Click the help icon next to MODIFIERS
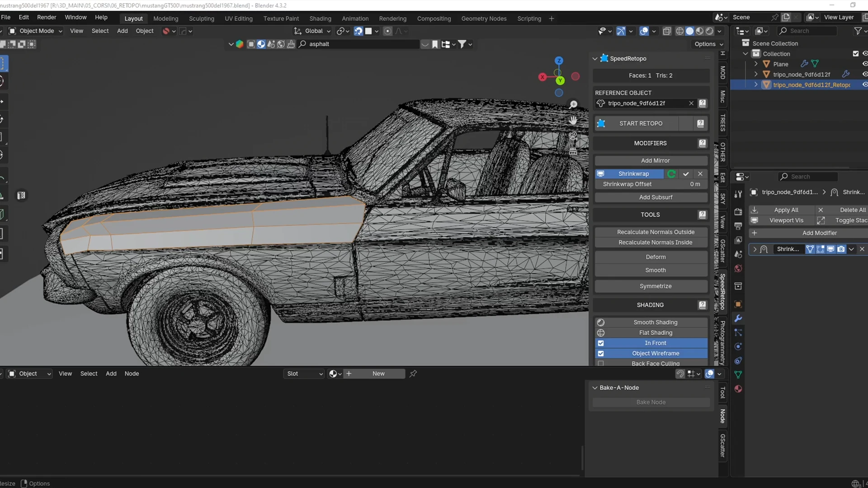This screenshot has height=488, width=868. [x=702, y=143]
